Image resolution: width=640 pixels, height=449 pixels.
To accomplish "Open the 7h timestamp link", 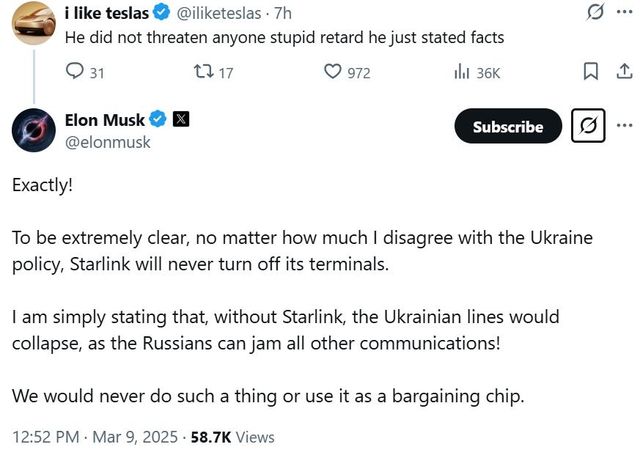I will point(282,15).
